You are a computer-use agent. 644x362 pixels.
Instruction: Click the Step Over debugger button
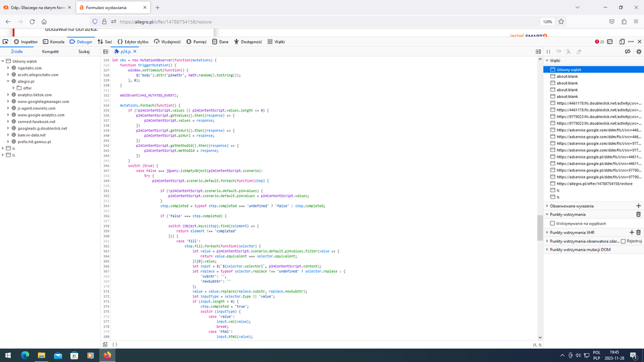click(558, 52)
